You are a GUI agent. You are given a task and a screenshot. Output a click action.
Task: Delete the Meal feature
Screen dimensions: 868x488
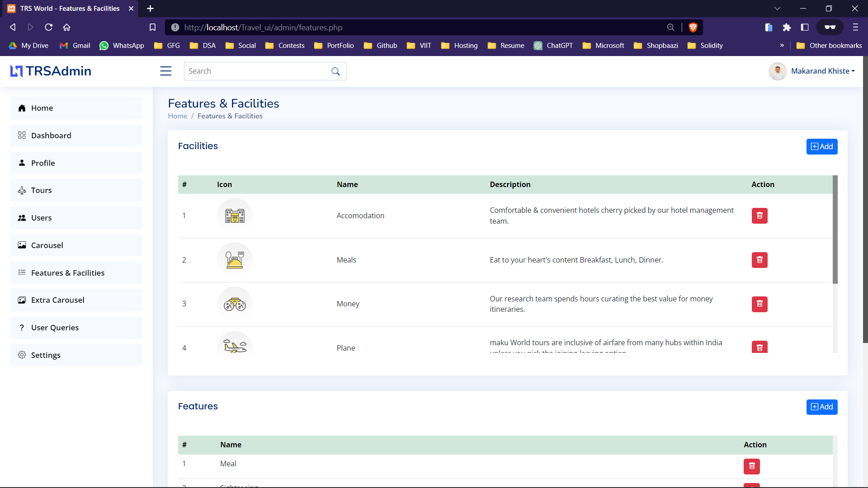click(x=751, y=466)
